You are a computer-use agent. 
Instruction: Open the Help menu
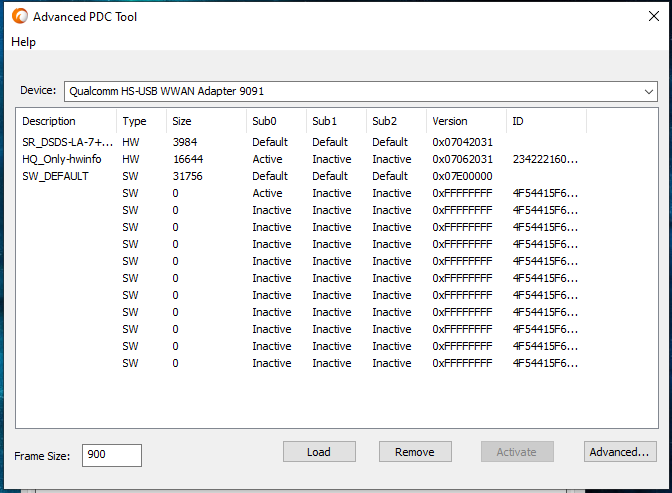pos(23,42)
